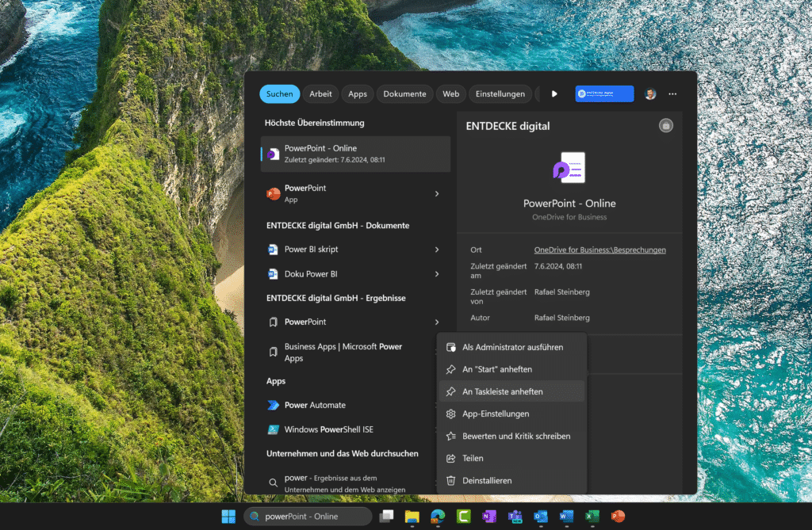
Task: Launch Excel from the taskbar
Action: 592,517
